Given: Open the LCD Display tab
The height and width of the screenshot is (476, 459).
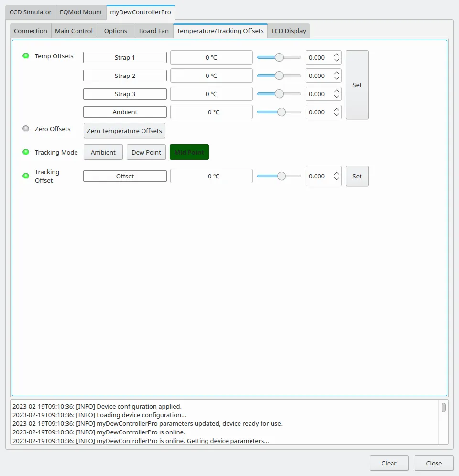Looking at the screenshot, I should 289,31.
